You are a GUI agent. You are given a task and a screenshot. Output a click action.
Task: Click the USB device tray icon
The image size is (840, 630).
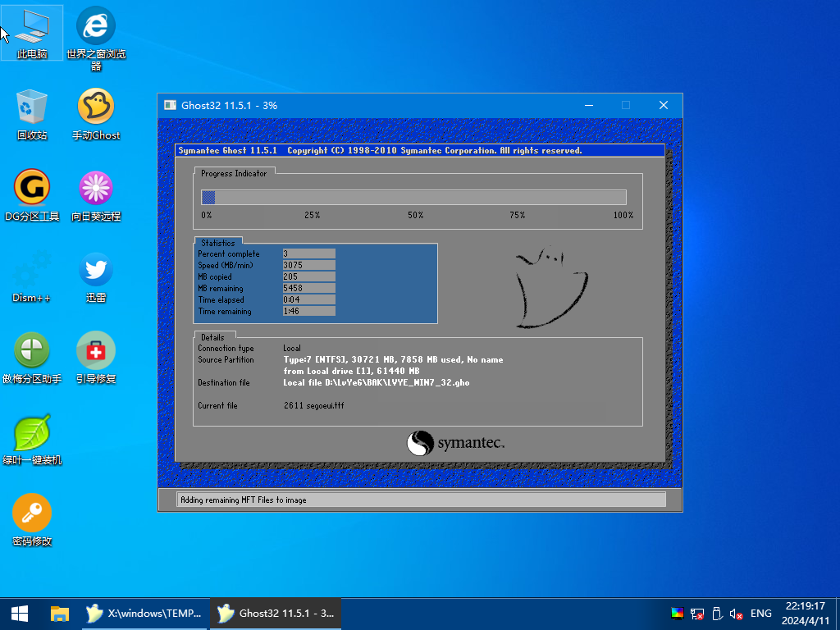[717, 614]
